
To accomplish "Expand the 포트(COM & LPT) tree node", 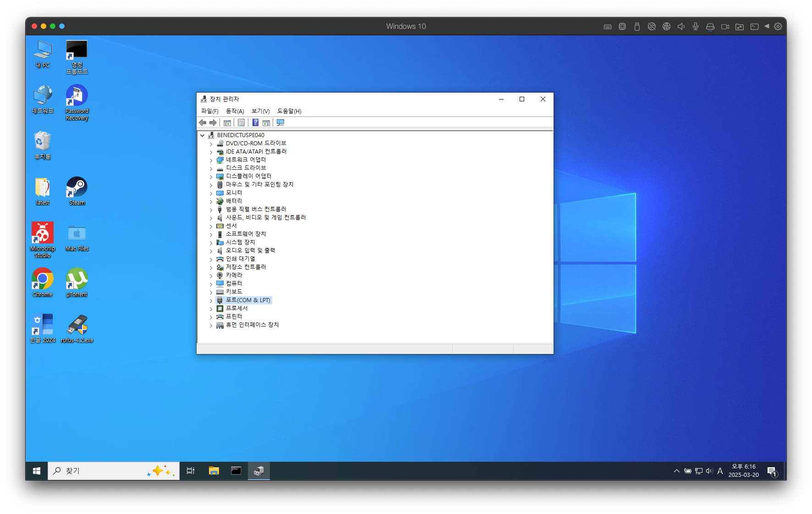I will (x=211, y=301).
